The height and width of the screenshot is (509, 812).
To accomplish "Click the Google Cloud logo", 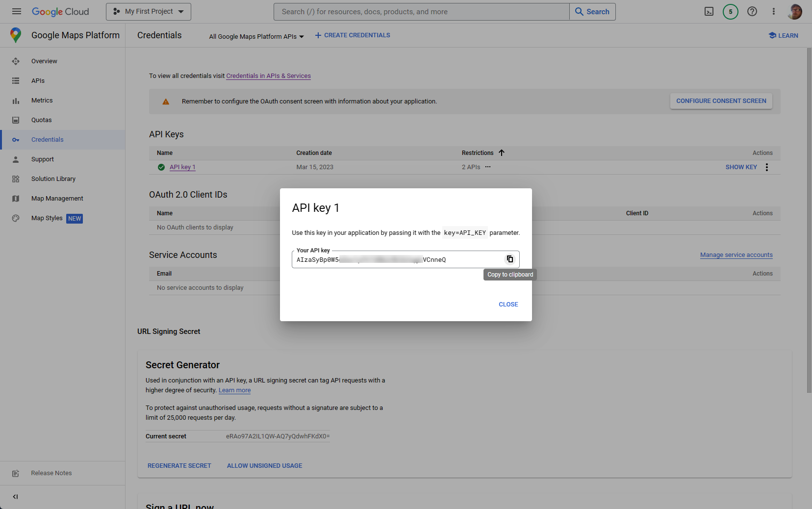I will (x=60, y=11).
